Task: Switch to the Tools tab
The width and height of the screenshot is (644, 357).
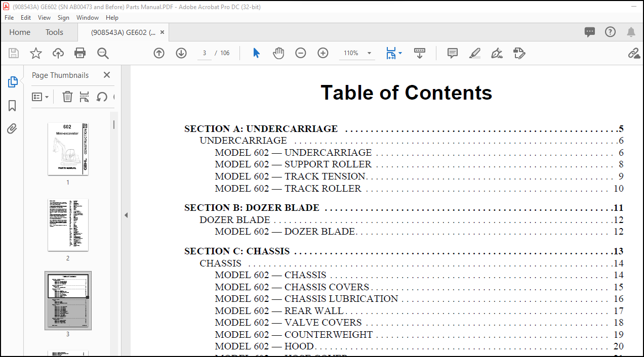Action: (x=54, y=32)
